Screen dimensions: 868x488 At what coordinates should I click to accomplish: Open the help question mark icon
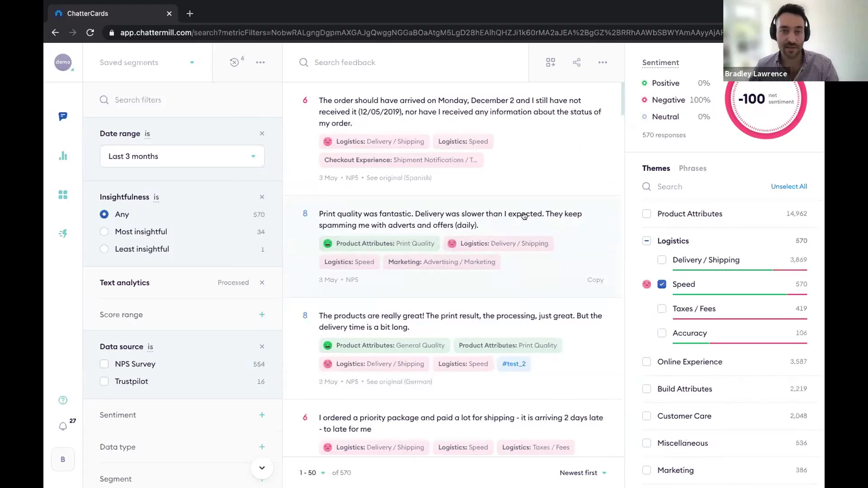(x=62, y=400)
